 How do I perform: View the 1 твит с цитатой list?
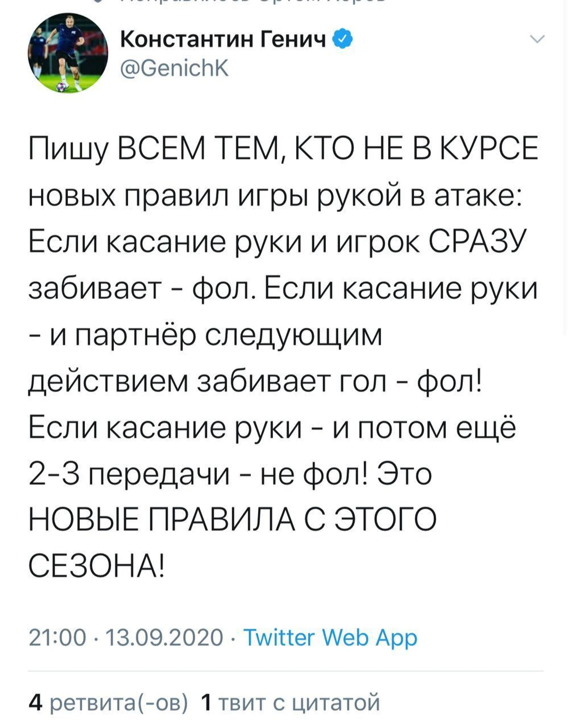point(290,703)
